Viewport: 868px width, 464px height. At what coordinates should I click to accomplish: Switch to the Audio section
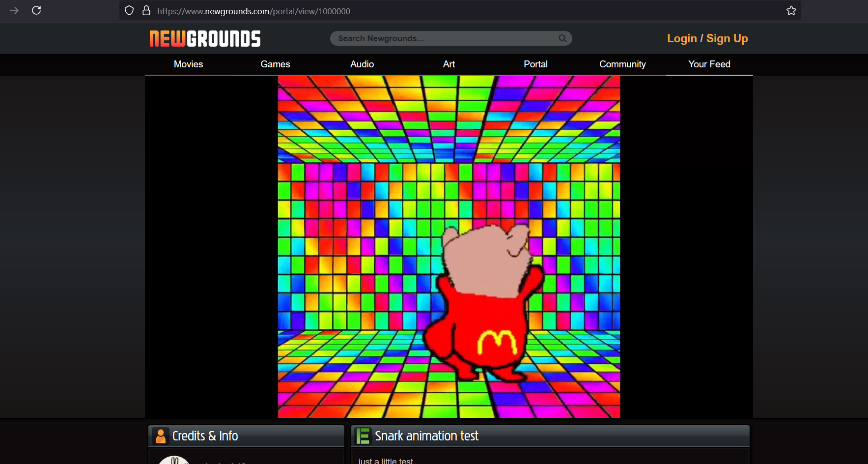click(362, 64)
